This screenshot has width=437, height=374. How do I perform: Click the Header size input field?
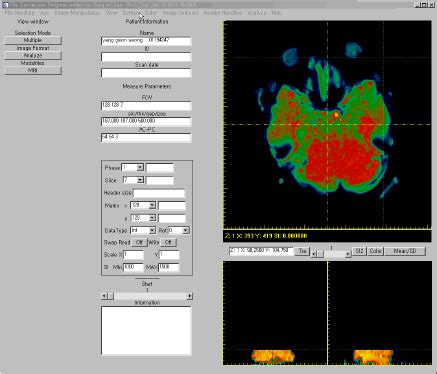tap(159, 193)
